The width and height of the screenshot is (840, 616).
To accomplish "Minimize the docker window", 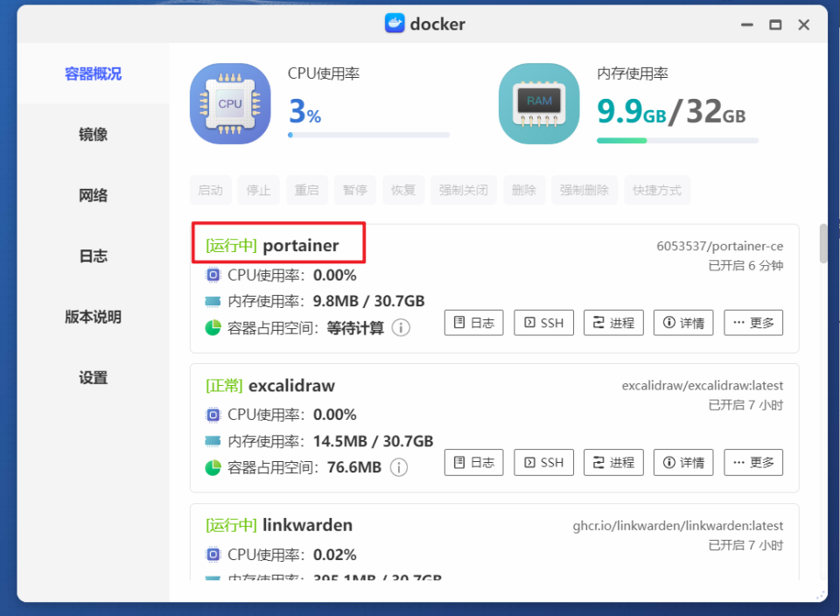I will click(x=746, y=24).
